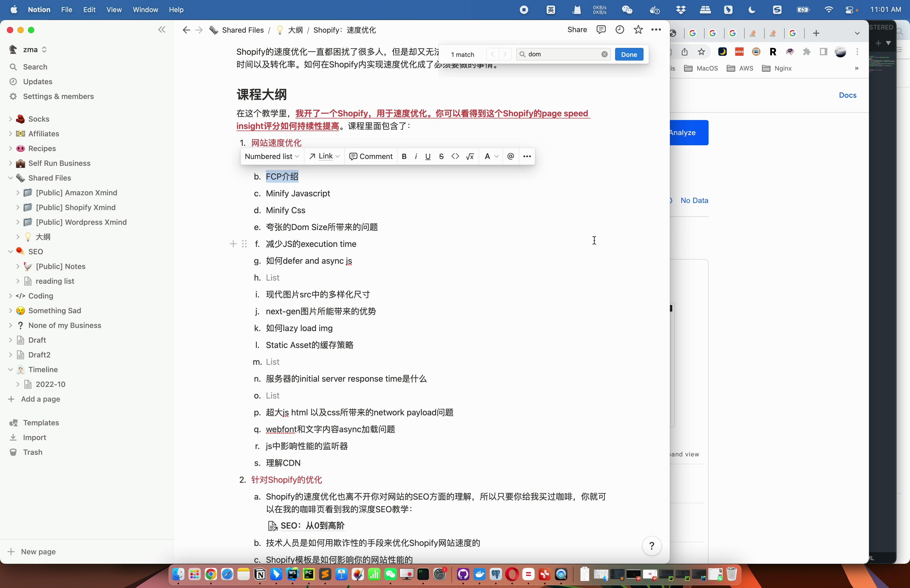Go back with the left arrow in Notion
This screenshot has width=910, height=588.
pyautogui.click(x=186, y=30)
